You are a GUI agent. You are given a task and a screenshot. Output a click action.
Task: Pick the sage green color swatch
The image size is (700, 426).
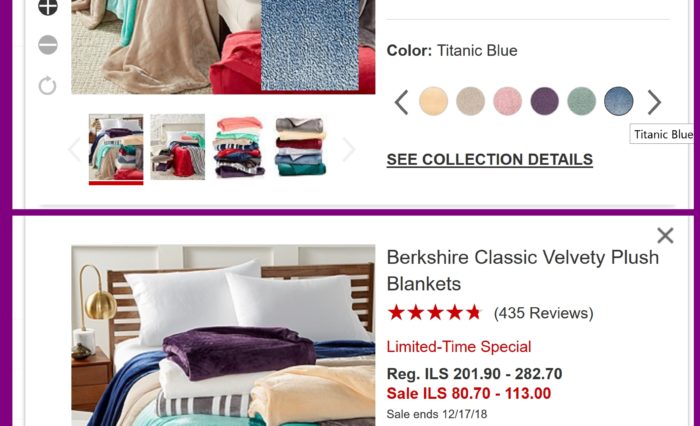tap(582, 101)
